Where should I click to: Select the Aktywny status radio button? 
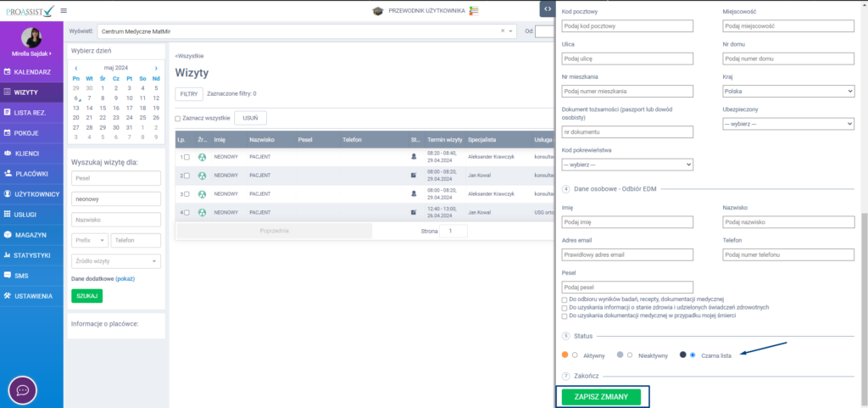(x=576, y=355)
